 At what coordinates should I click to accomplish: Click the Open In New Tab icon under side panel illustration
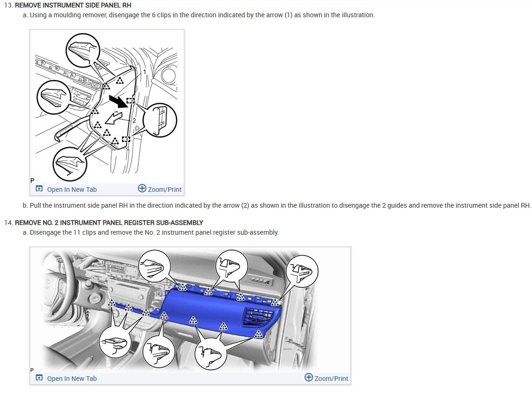coord(40,189)
